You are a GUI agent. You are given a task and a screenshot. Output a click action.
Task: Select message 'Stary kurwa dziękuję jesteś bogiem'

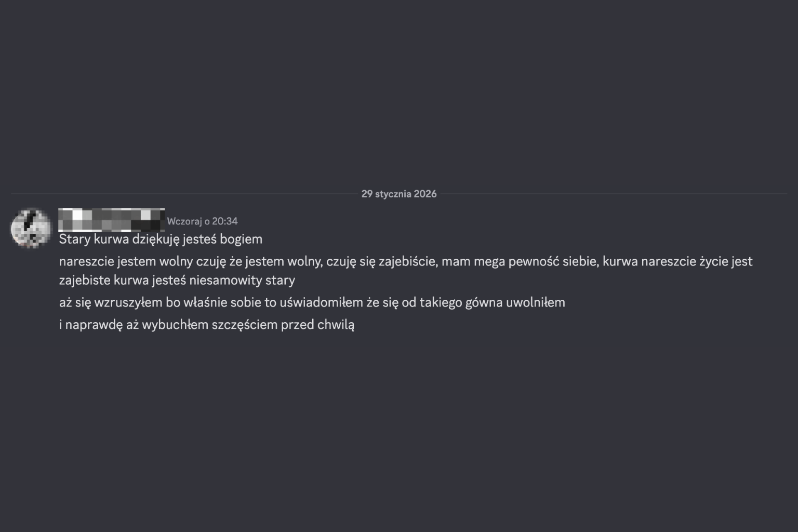(x=161, y=239)
